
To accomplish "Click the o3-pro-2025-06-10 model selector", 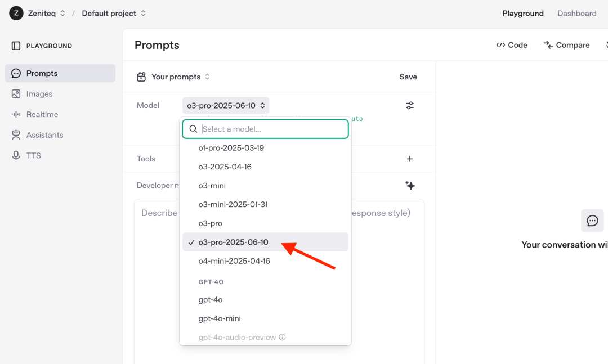I will tap(226, 105).
